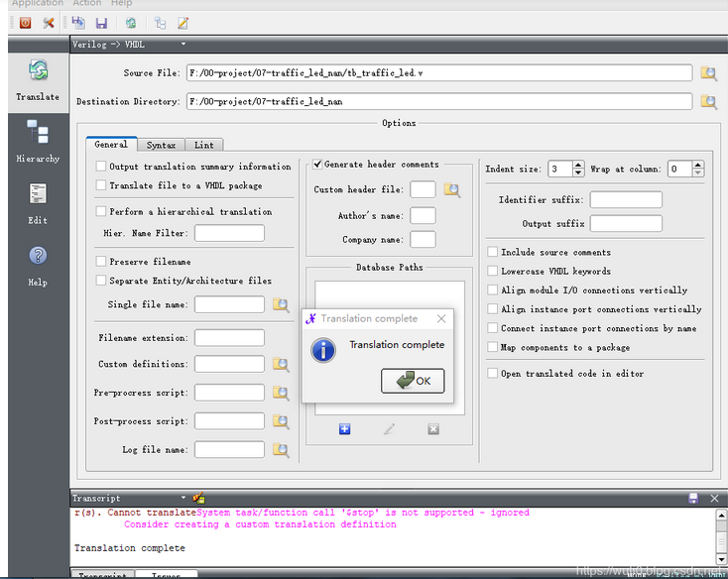Click the green translate toolbar icon
Screen dimensions: 728x579
coord(131,23)
